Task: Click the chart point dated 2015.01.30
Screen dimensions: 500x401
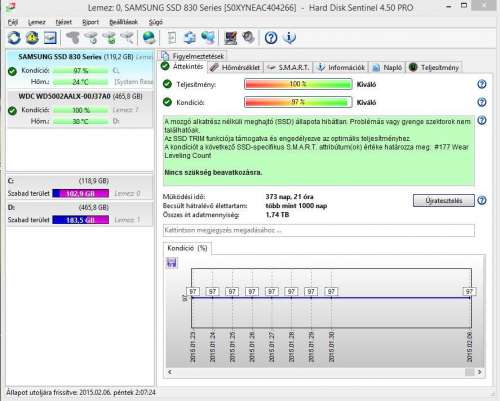Action: pos(331,298)
